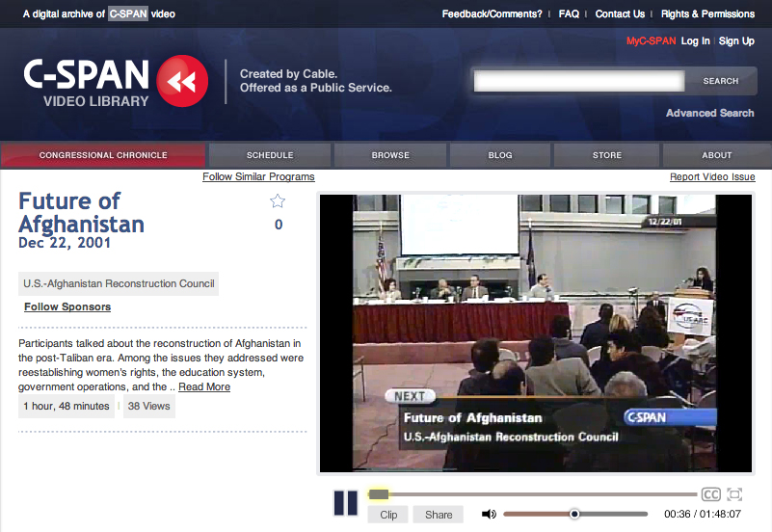
Task: Select the '1 hour, 48 minutes' duration label
Action: pyautogui.click(x=67, y=406)
